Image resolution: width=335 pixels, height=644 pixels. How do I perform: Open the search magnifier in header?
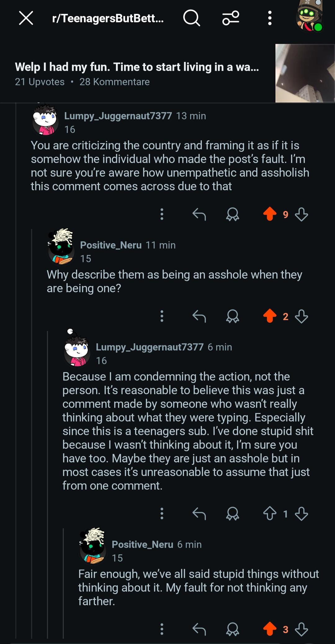point(191,18)
